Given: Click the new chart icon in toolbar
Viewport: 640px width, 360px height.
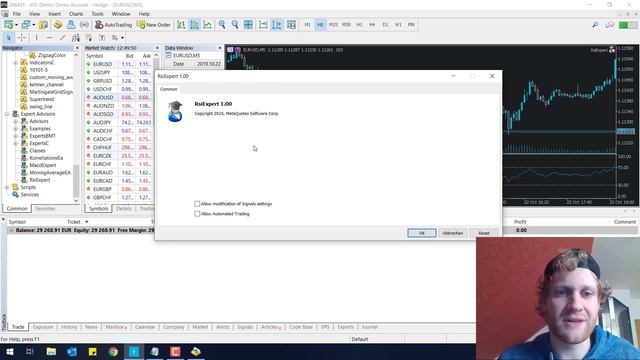Looking at the screenshot, I should (x=9, y=25).
